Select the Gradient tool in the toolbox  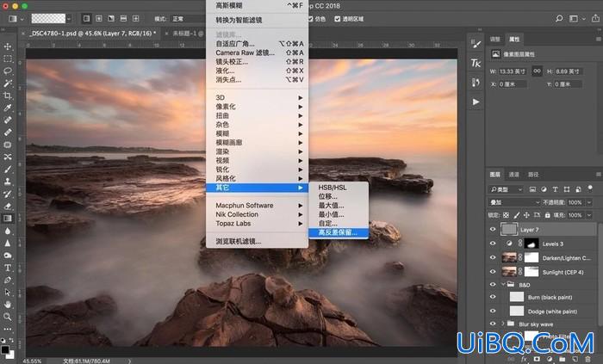coord(7,219)
